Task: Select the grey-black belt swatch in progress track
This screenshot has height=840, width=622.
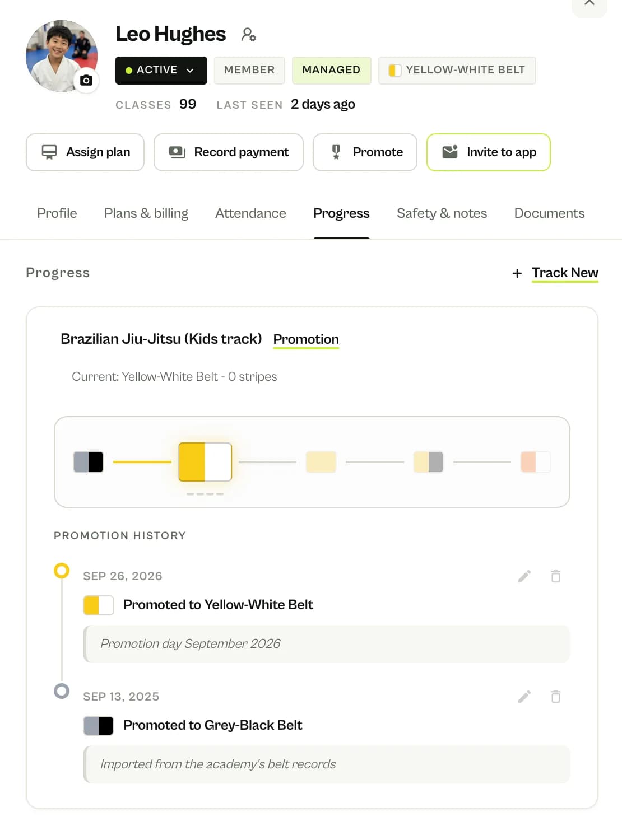Action: click(x=89, y=462)
